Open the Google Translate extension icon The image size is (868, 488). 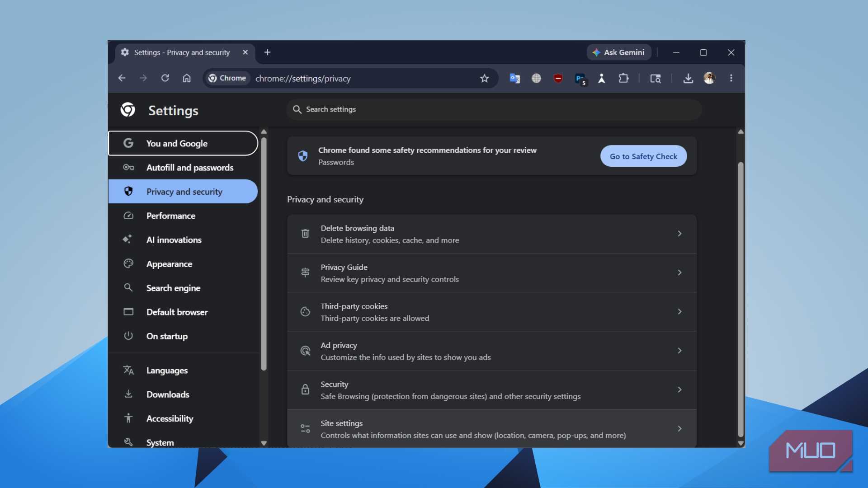click(x=514, y=78)
